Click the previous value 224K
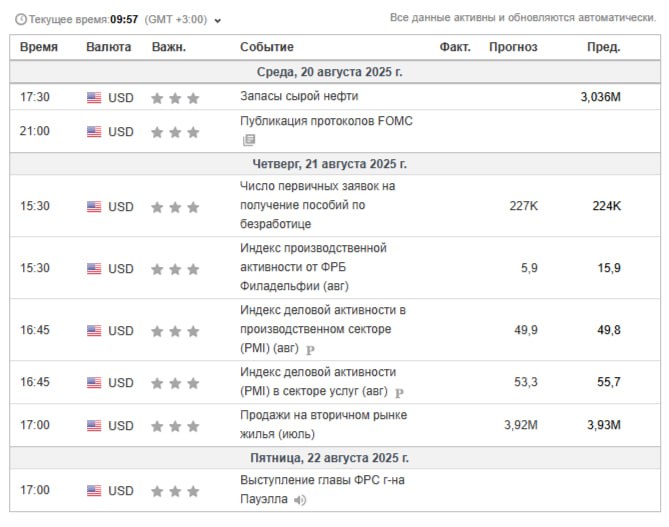The image size is (669, 527). tap(607, 206)
